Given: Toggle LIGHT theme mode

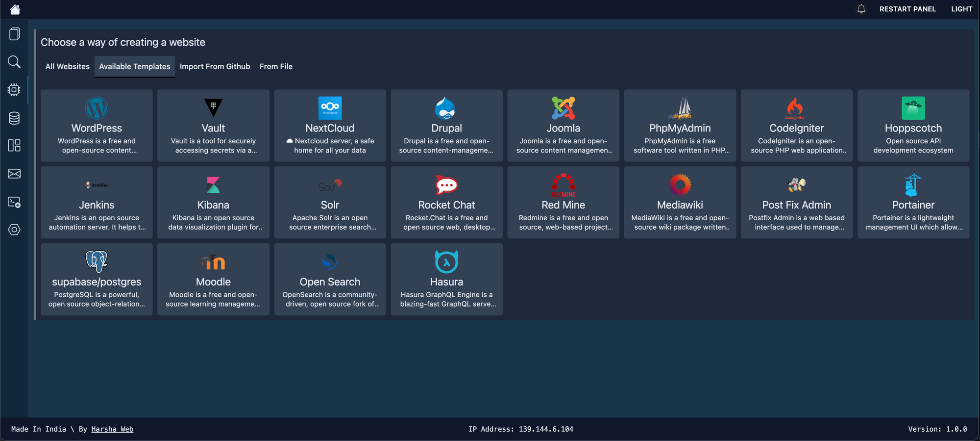Looking at the screenshot, I should (961, 9).
